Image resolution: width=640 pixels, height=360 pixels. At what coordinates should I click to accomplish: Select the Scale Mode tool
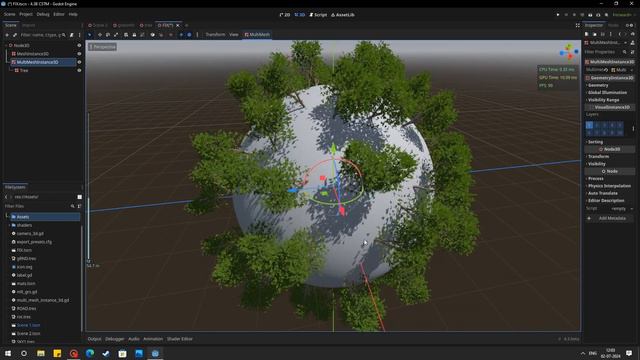[x=116, y=35]
